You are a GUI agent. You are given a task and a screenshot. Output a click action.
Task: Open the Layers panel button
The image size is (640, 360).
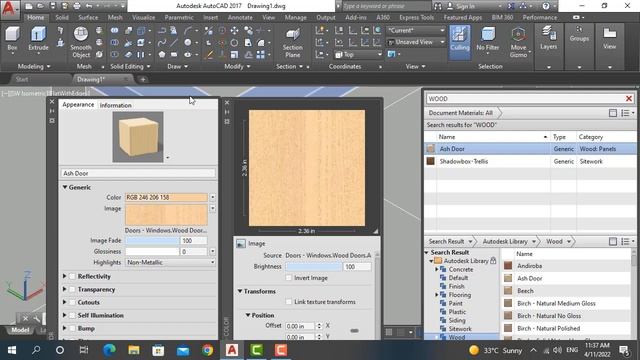pyautogui.click(x=548, y=38)
